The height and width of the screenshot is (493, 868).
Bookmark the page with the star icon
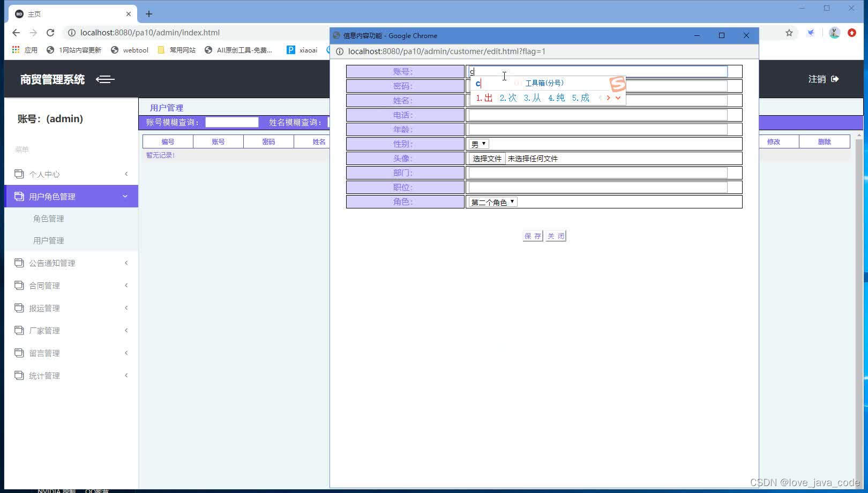[x=789, y=33]
